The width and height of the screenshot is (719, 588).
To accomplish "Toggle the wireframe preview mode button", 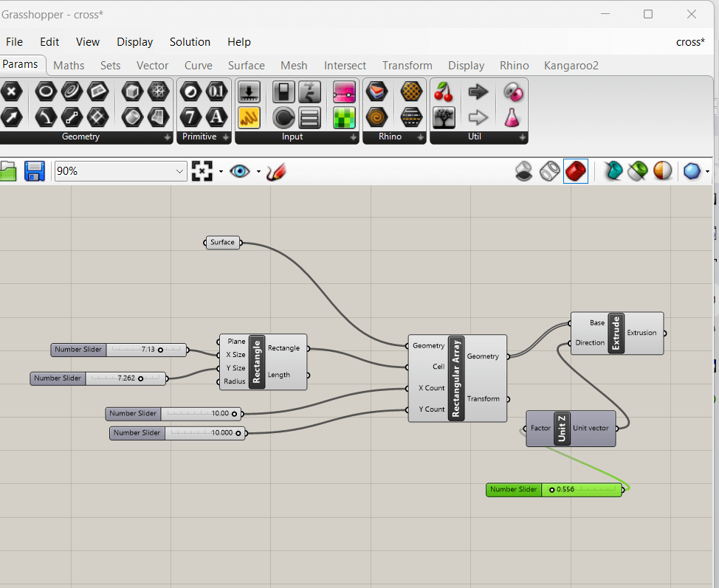I will (x=549, y=171).
